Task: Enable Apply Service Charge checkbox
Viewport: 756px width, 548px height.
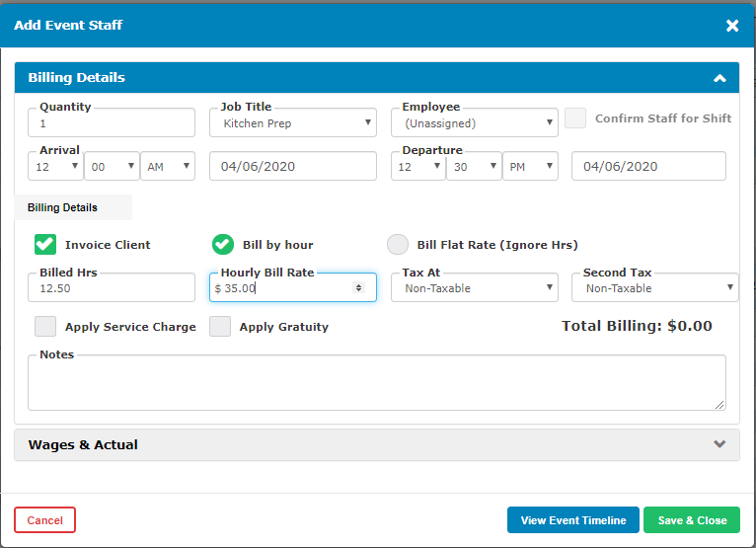Action: point(45,327)
